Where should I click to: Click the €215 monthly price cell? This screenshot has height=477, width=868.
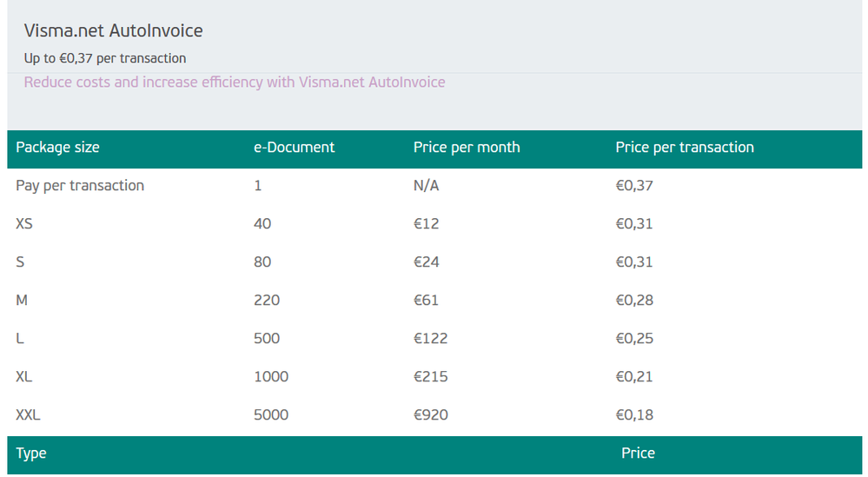pos(431,377)
